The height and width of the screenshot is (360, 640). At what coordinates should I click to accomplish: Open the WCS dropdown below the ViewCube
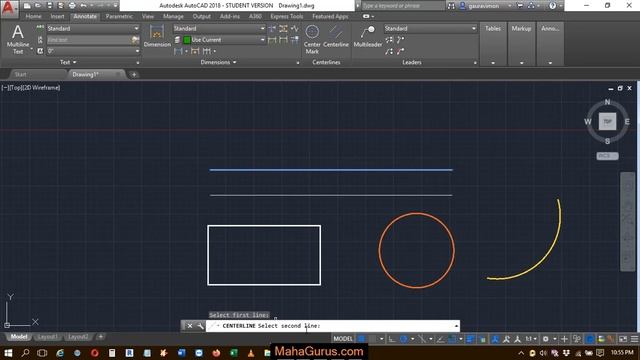[607, 156]
